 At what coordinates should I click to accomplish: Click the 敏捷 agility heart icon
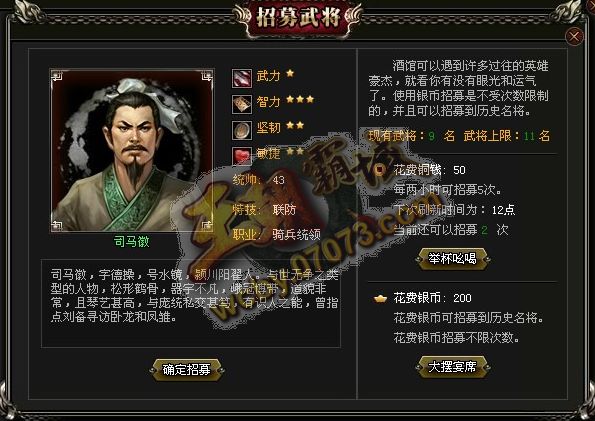[x=242, y=156]
